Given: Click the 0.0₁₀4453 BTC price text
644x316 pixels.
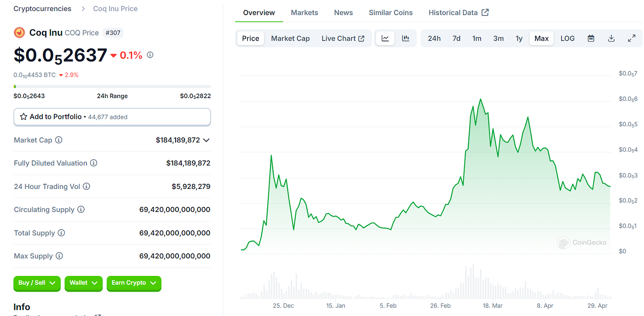Looking at the screenshot, I should (x=34, y=75).
